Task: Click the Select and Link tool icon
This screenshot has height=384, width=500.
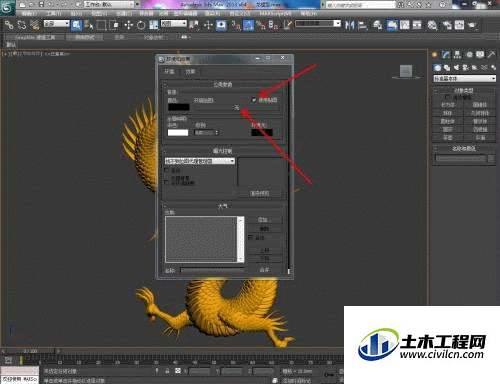Action: click(9, 25)
